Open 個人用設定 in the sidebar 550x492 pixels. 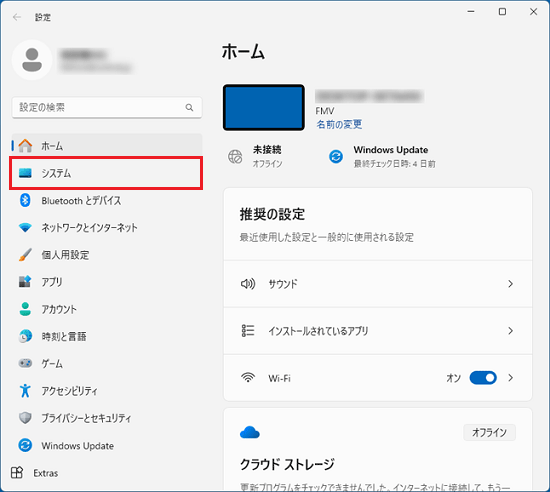107,255
